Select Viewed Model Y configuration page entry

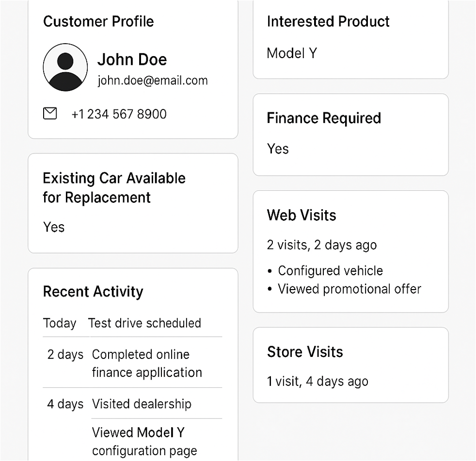coord(144,441)
